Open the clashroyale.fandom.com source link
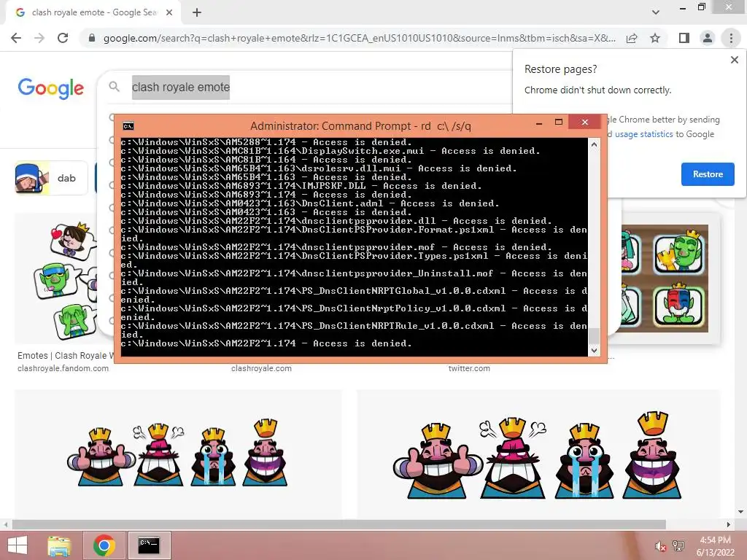Viewport: 747px width, 560px height. [x=63, y=368]
